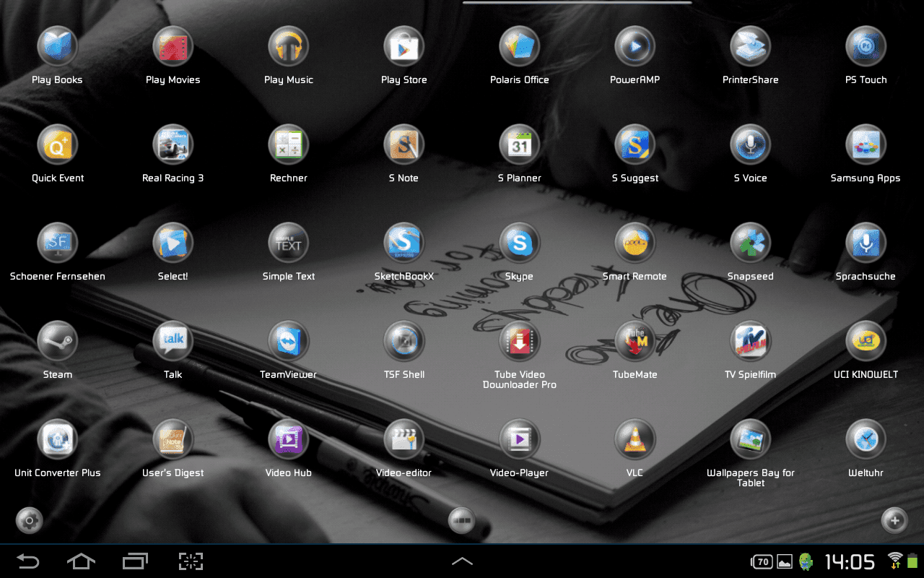Tap the center page switcher button
This screenshot has width=924, height=578.
coord(462,520)
